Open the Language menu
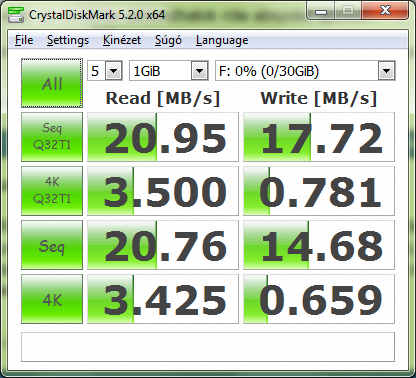416x378 pixels. pos(222,40)
